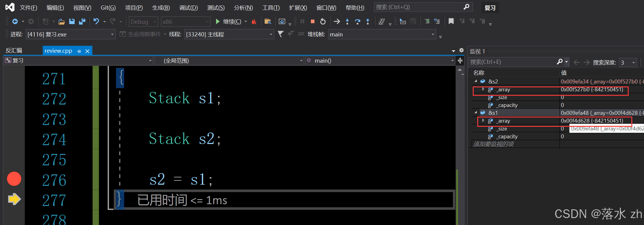Image resolution: width=644 pixels, height=225 pixels.
Task: Select the review.cpp editor tab
Action: pos(58,51)
